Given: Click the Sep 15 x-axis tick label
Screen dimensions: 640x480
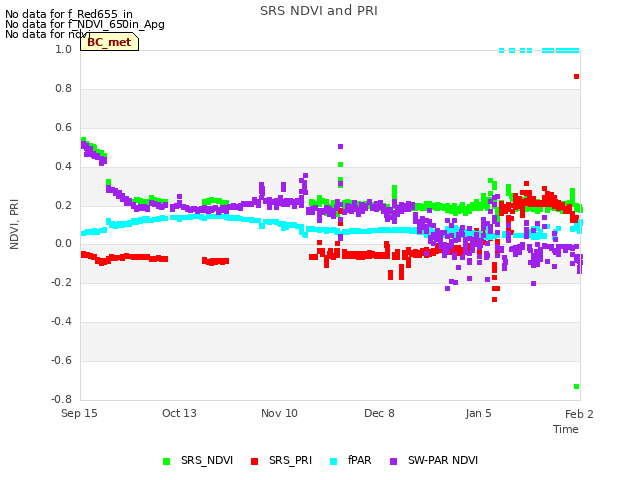Looking at the screenshot, I should tap(79, 413).
